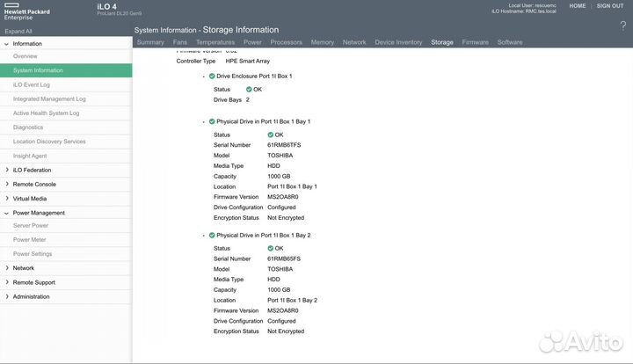Open Integrated Management Log
Image resolution: width=633 pixels, height=364 pixels.
tap(66, 98)
